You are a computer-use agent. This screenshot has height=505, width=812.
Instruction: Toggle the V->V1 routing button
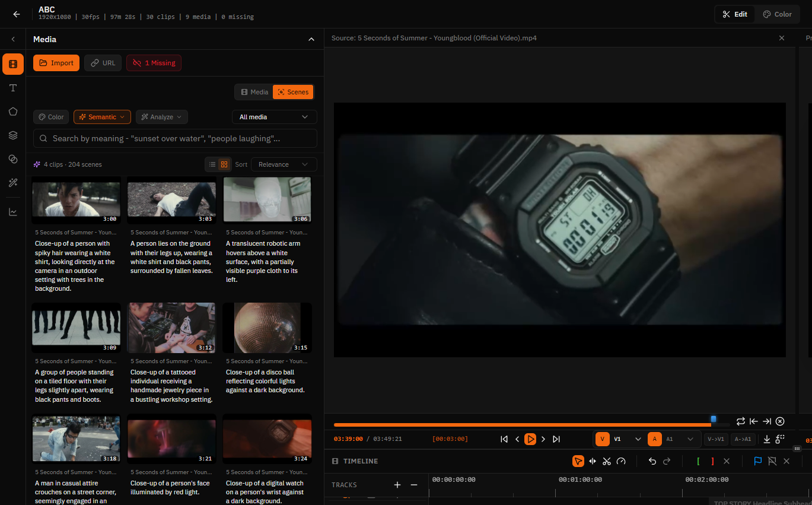716,439
